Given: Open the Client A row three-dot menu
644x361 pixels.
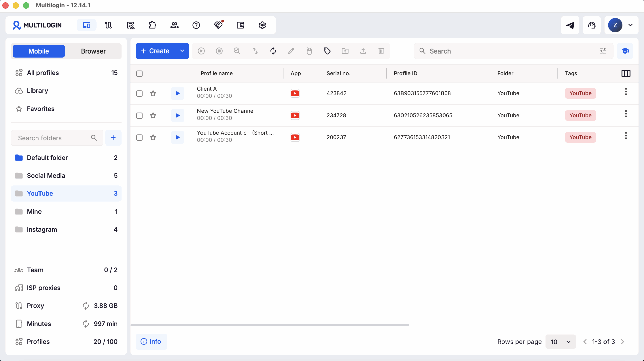Looking at the screenshot, I should tap(626, 92).
